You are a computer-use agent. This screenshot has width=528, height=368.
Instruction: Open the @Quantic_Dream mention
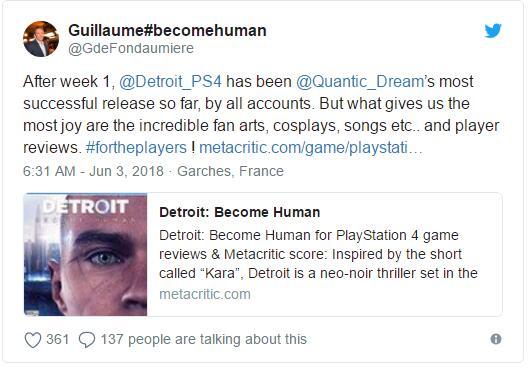(x=360, y=81)
